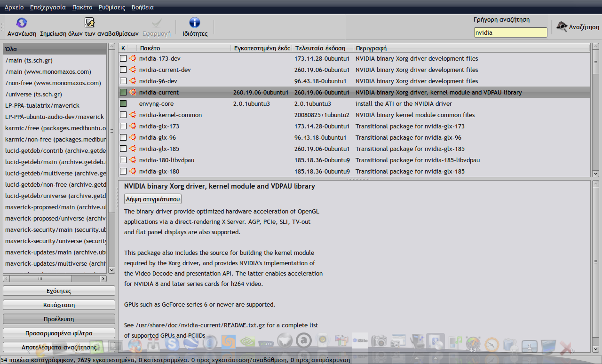Click the Λήψη στιγμιότυπου button

(153, 199)
